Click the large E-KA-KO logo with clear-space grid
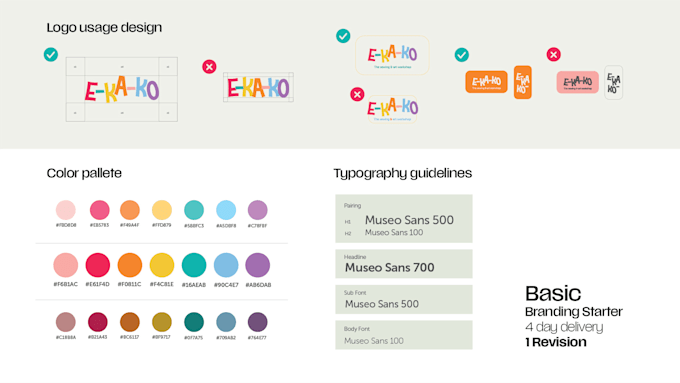 [x=122, y=89]
